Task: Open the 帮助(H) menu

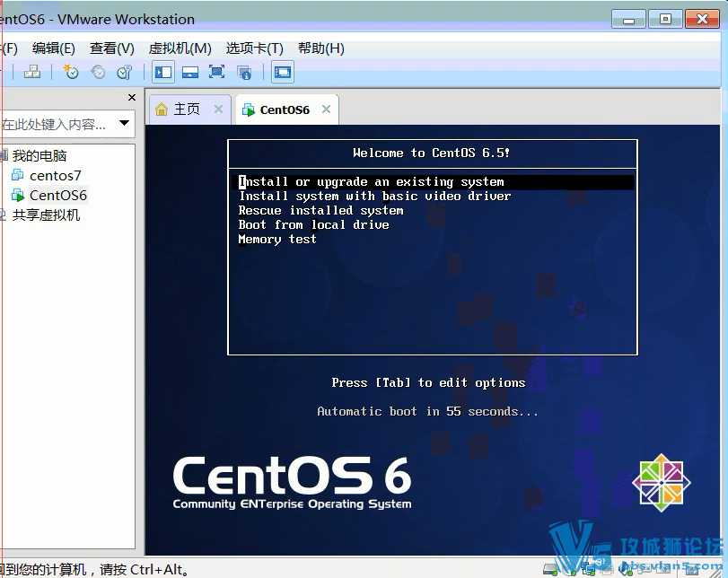Action: tap(320, 48)
